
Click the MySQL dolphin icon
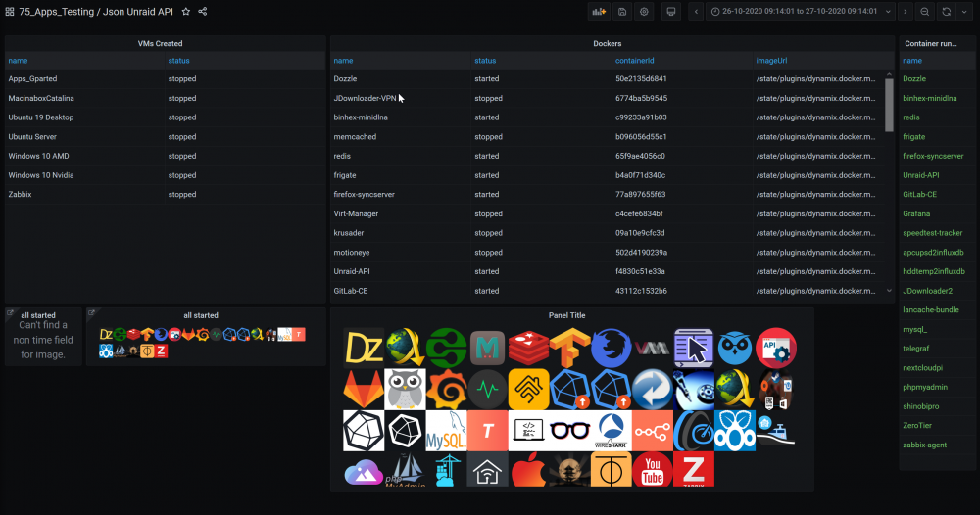point(446,431)
